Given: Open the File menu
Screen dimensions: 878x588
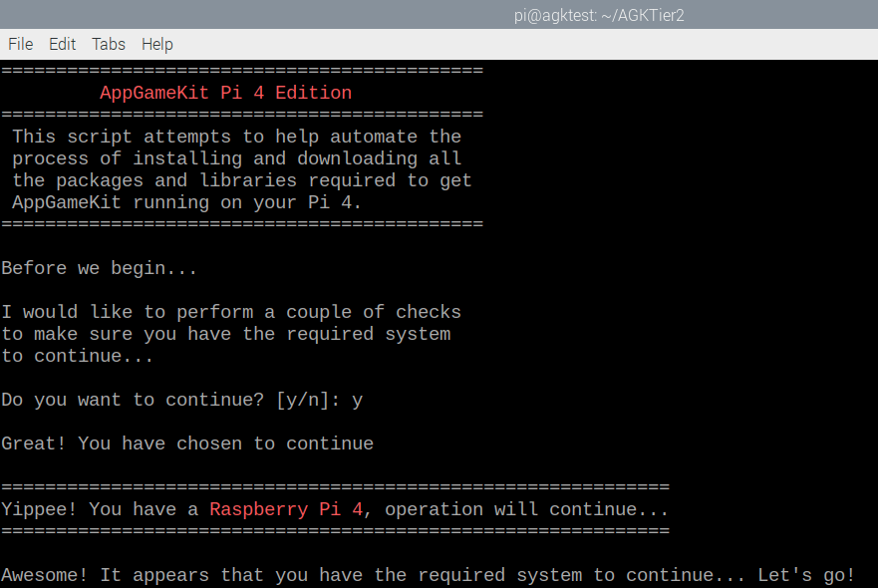Looking at the screenshot, I should click(x=20, y=44).
